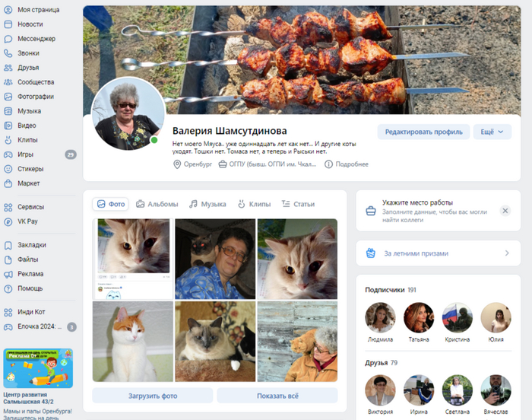The image size is (532, 420).
Task: Open friend Светлана's avatar
Action: pyautogui.click(x=457, y=390)
